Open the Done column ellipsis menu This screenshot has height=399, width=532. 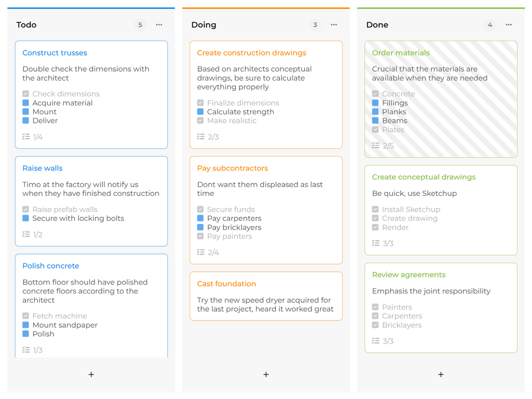(x=509, y=25)
